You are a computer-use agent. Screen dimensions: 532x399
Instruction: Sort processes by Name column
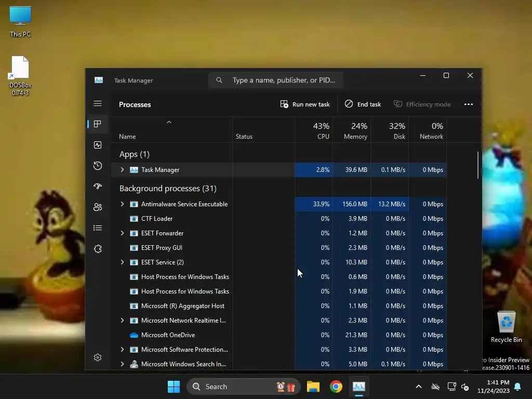pyautogui.click(x=127, y=137)
